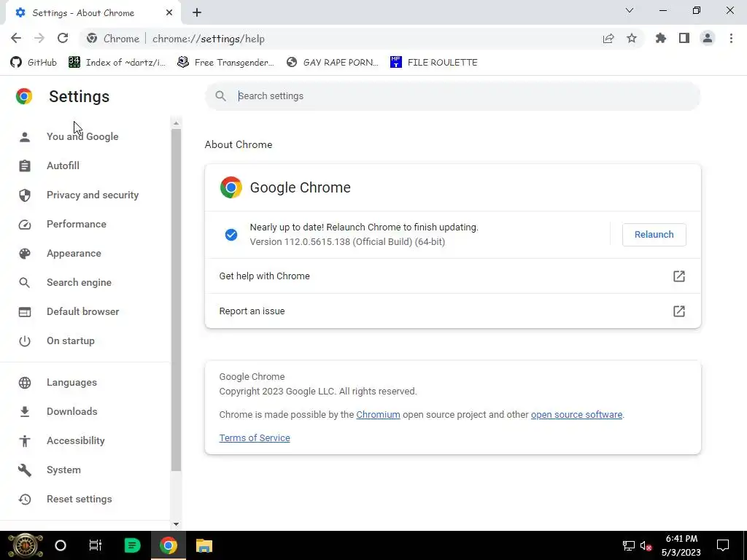Click the browser back arrow
747x560 pixels.
pos(16,38)
